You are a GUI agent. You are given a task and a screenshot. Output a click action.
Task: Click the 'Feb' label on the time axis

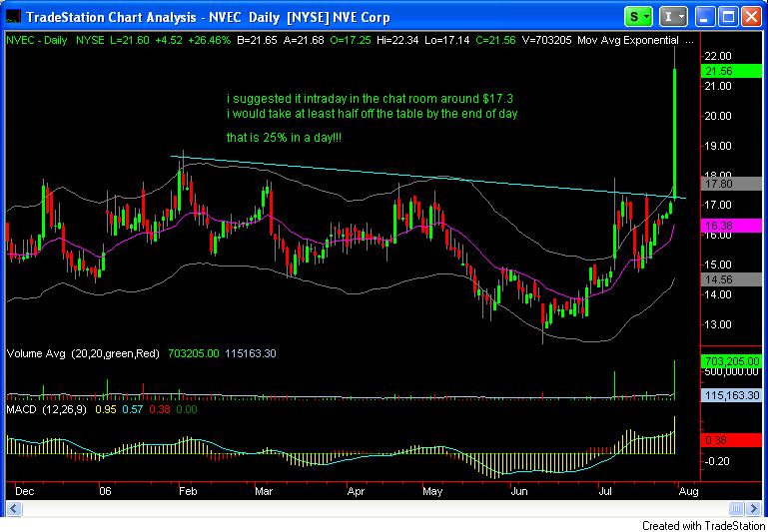tap(188, 491)
